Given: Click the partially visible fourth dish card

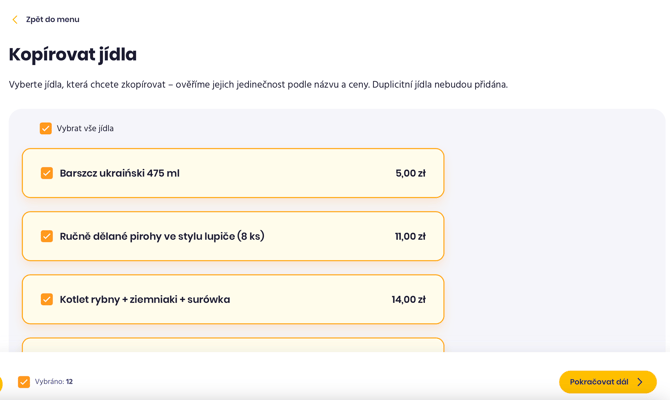Looking at the screenshot, I should 233,345.
